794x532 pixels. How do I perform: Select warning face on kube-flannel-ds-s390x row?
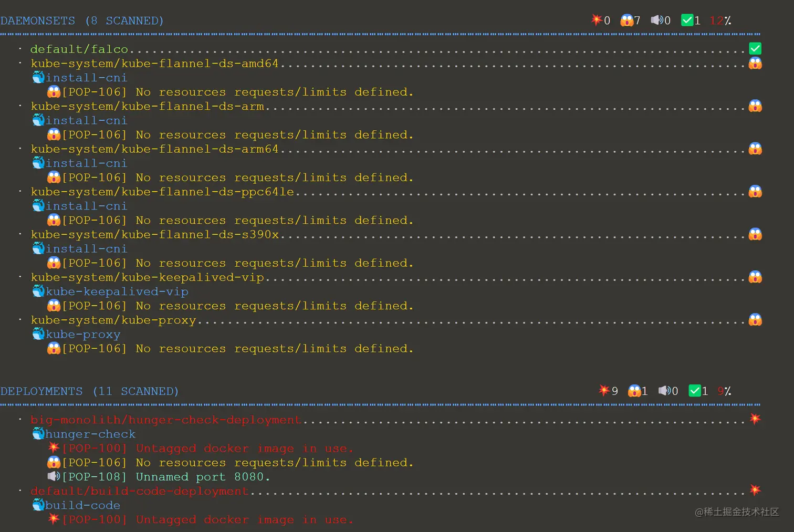click(x=755, y=234)
